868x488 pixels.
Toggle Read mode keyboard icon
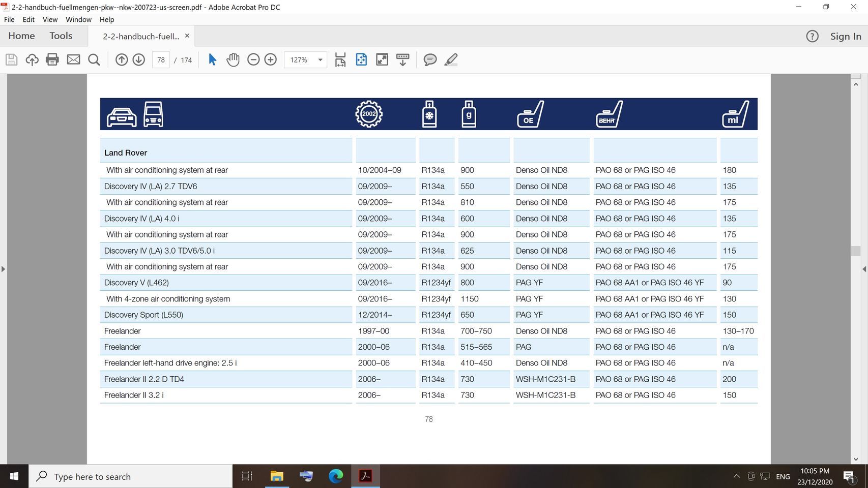point(403,59)
